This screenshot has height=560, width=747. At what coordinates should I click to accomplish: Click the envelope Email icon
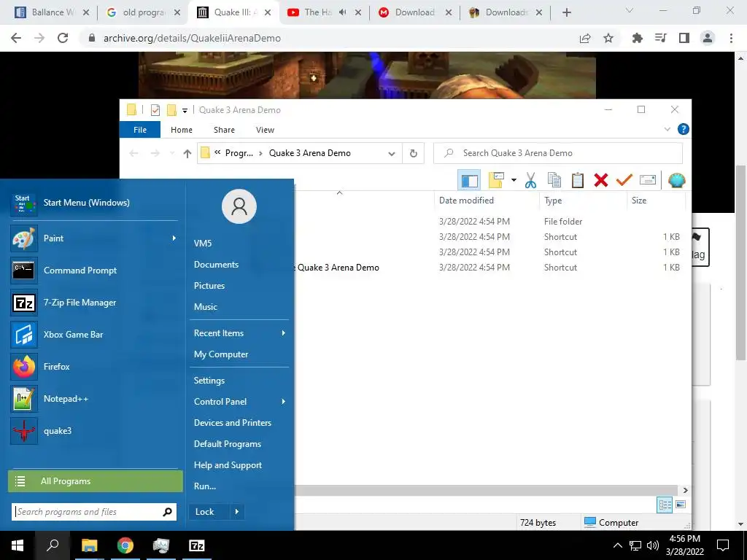tap(648, 181)
